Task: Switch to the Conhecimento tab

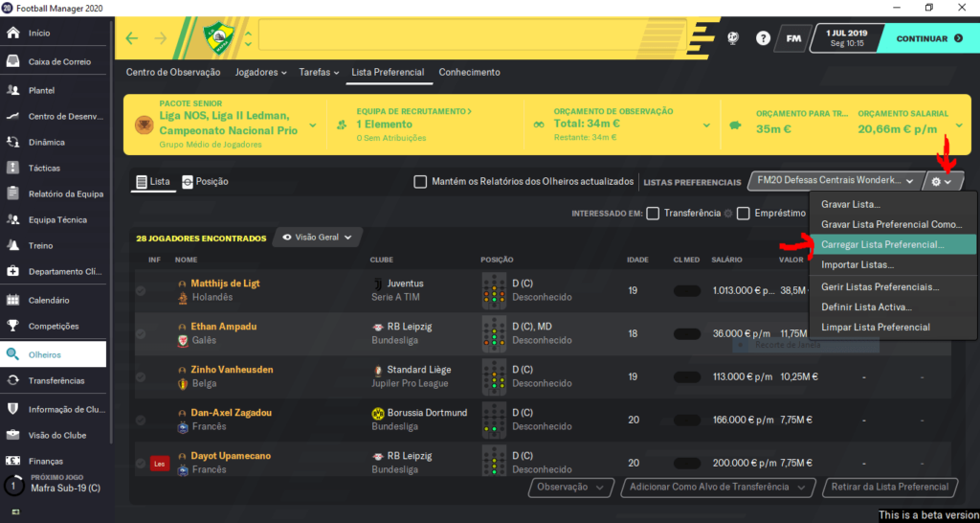Action: coord(469,72)
